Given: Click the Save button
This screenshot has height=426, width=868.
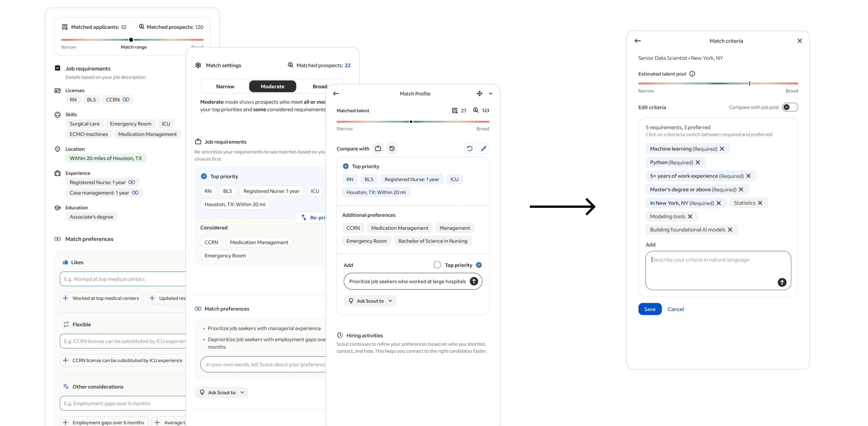Looking at the screenshot, I should pyautogui.click(x=649, y=309).
